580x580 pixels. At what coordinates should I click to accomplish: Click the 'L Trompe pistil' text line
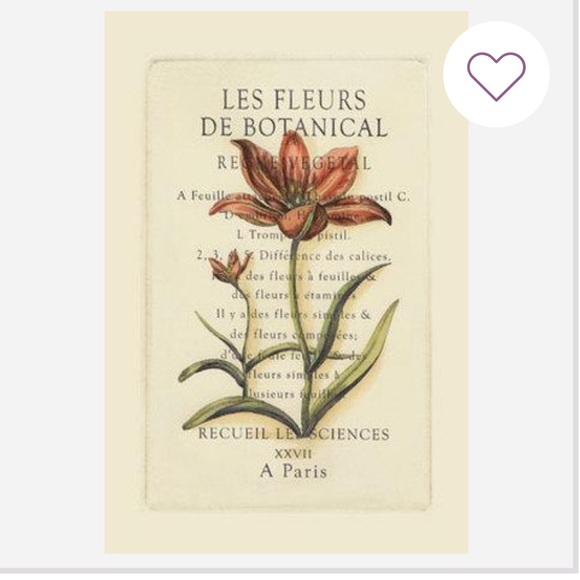pyautogui.click(x=293, y=235)
